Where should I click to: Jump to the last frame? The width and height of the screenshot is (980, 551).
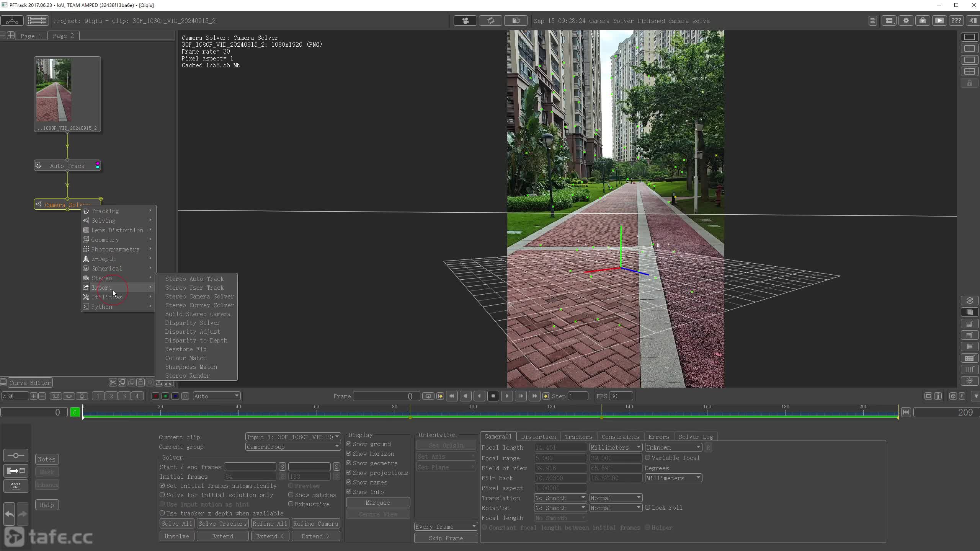pyautogui.click(x=534, y=396)
